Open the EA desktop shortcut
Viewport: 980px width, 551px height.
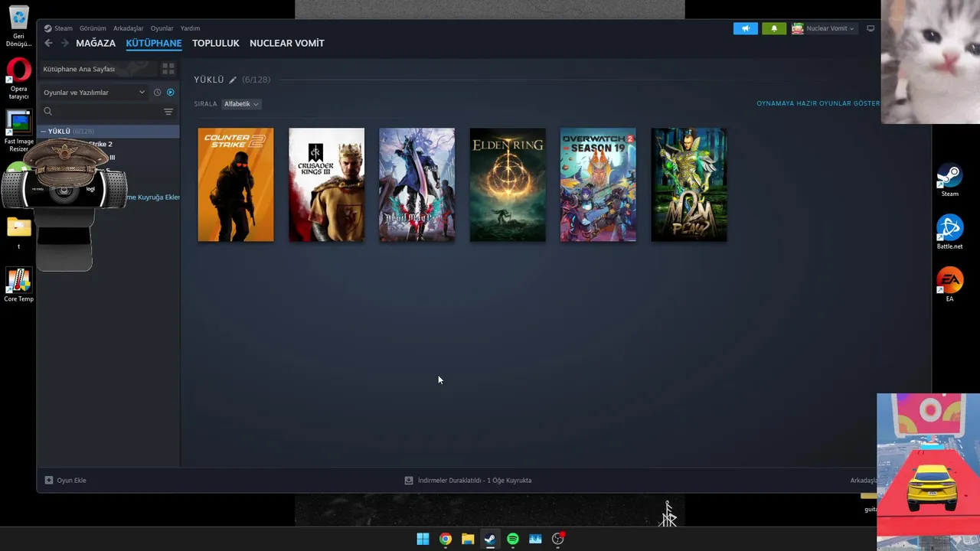point(949,285)
